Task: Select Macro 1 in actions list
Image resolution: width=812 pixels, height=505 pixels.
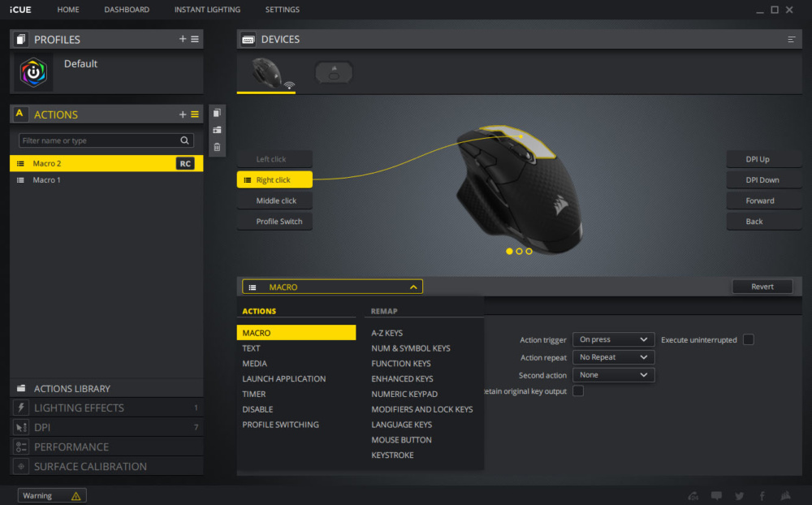Action: click(106, 179)
